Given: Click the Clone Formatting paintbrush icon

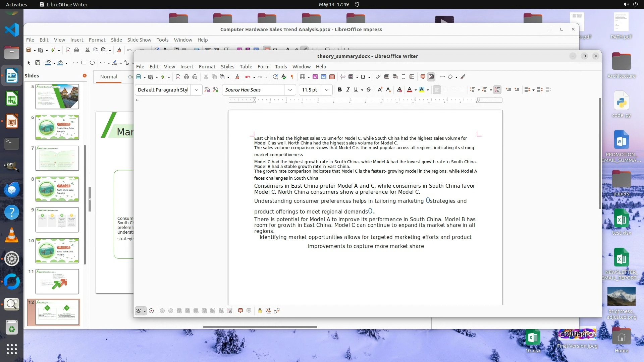Looking at the screenshot, I should point(237,77).
